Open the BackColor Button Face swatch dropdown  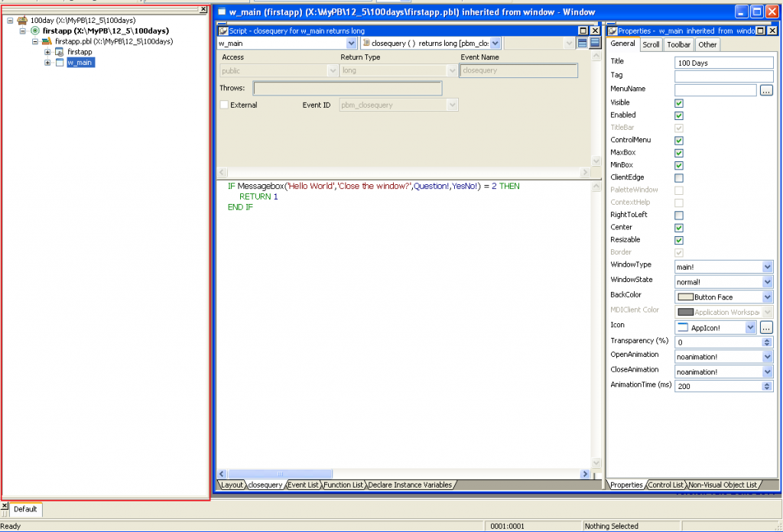pyautogui.click(x=768, y=297)
